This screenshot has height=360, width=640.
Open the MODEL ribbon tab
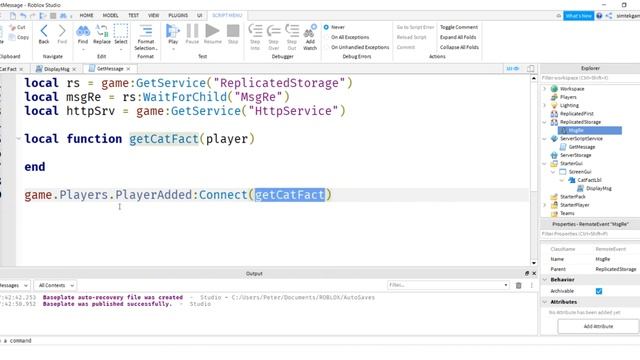click(111, 16)
